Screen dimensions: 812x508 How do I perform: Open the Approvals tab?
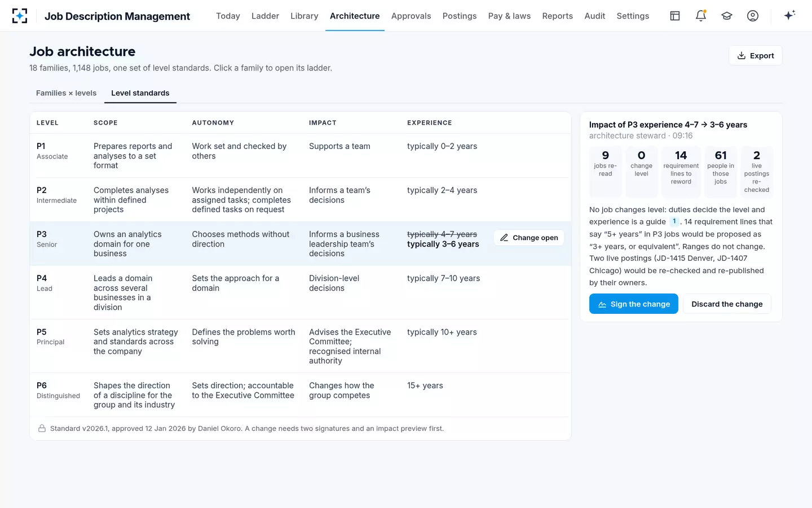pos(411,16)
